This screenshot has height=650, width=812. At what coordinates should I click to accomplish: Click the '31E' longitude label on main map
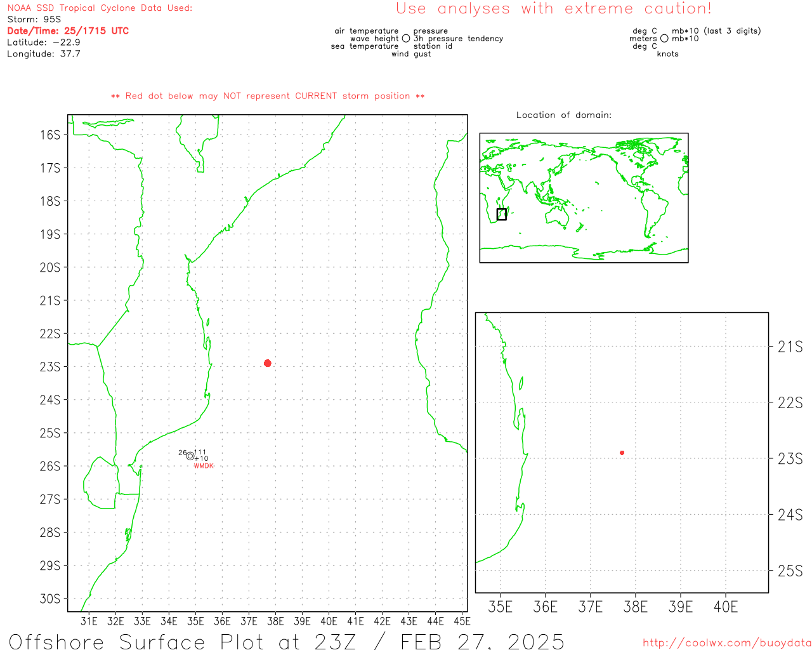89,621
